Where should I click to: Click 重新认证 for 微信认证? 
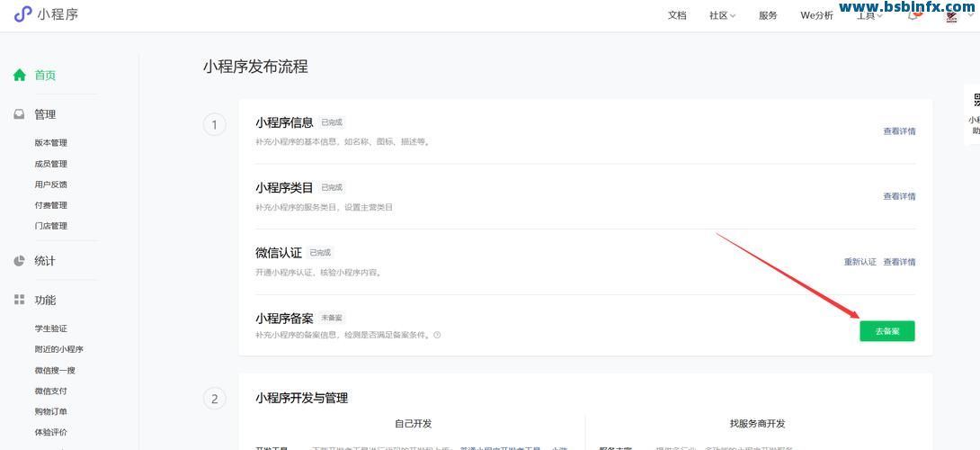pos(860,262)
